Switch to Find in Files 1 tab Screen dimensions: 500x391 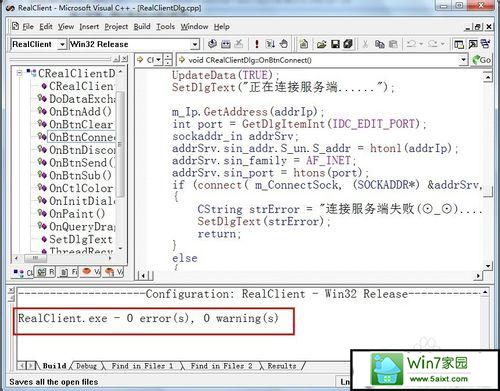142,366
